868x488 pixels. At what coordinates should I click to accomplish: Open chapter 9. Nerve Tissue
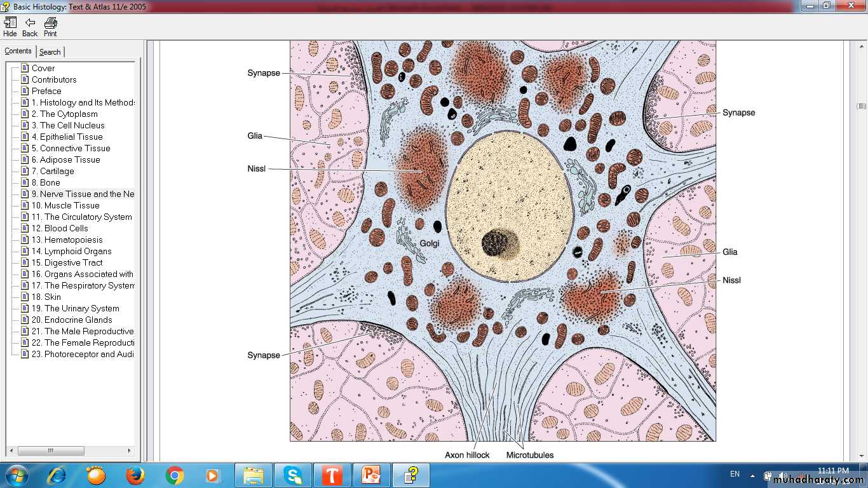(83, 194)
